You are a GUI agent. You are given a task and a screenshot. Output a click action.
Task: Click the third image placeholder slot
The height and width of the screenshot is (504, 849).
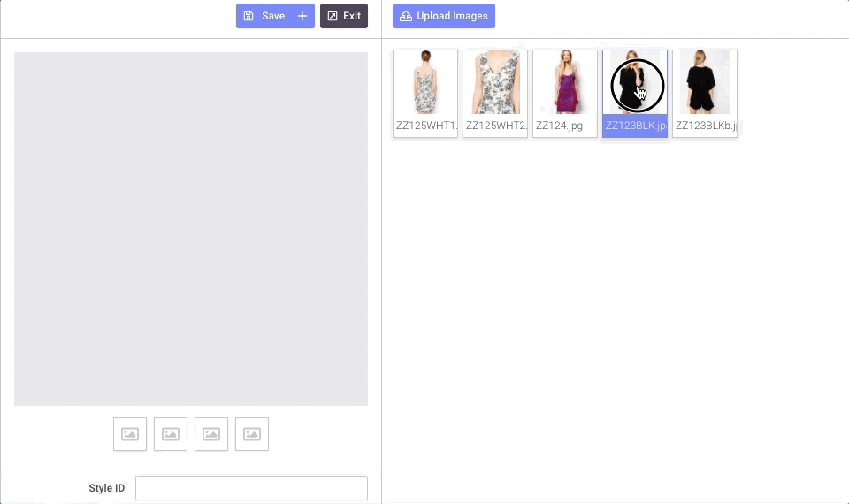211,434
